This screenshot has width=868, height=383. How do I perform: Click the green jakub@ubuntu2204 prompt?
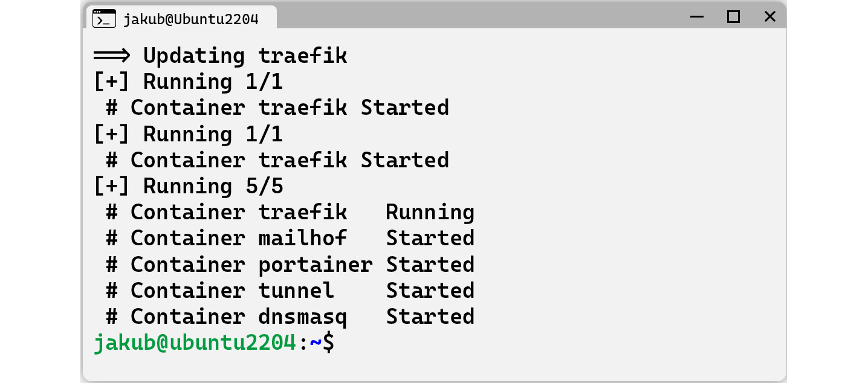point(195,343)
